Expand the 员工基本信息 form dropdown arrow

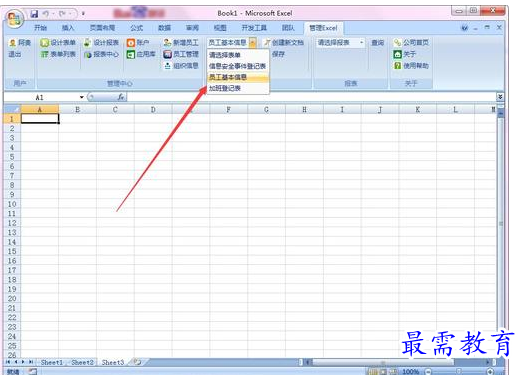[253, 42]
